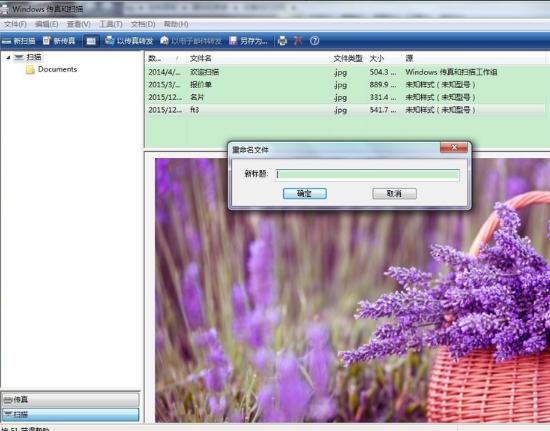The height and width of the screenshot is (431, 550).
Task: Forward as e-mail toolbar button
Action: (x=191, y=41)
